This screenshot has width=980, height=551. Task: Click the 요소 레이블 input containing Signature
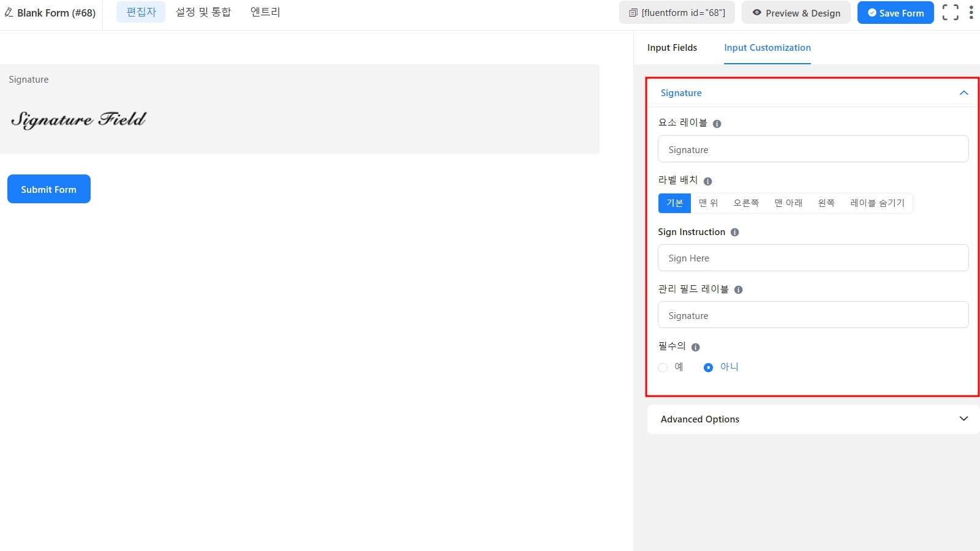point(813,149)
